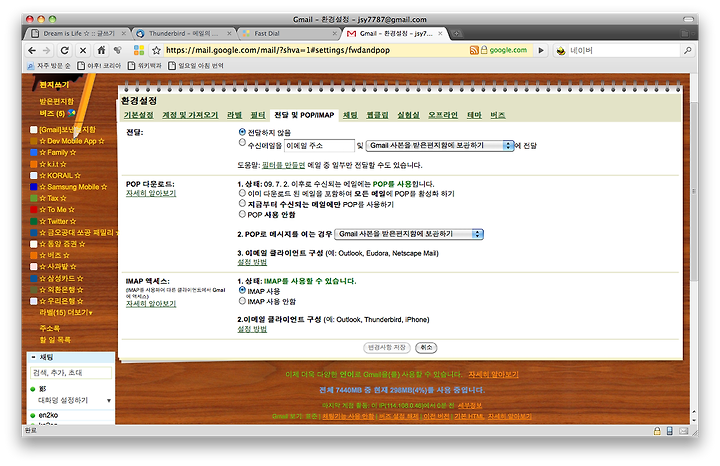
Task: Open the 오프라인 settings tab
Action: pyautogui.click(x=443, y=115)
